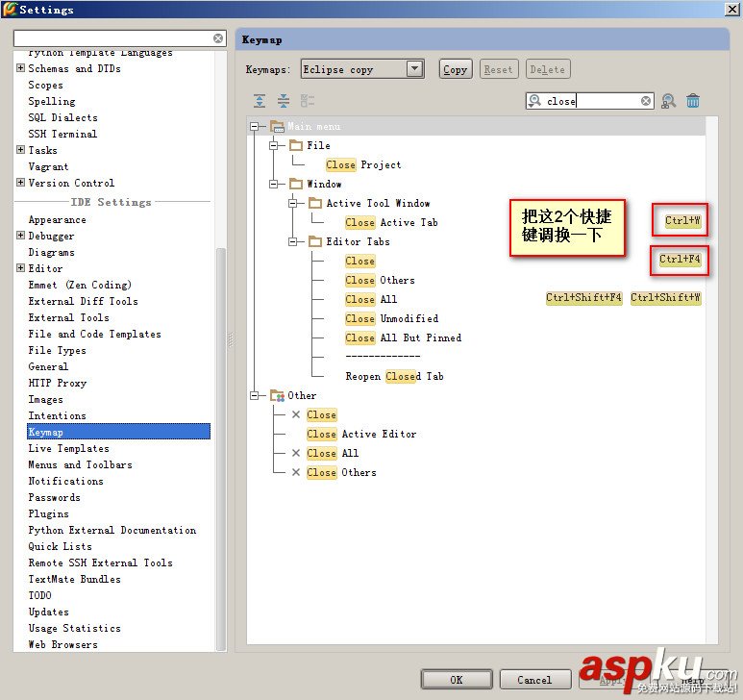
Task: Select Close All But Pinned action
Action: tap(404, 337)
